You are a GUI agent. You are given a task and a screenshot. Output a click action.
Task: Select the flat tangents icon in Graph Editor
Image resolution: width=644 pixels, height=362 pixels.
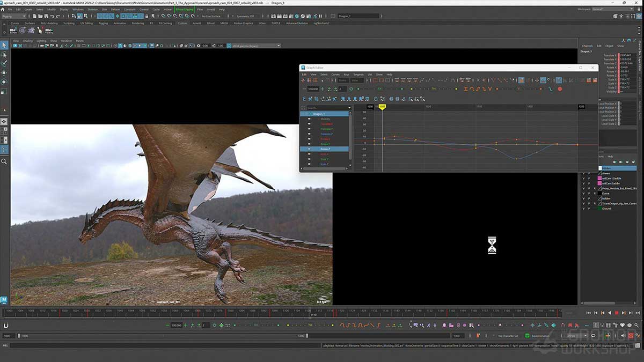(x=484, y=88)
